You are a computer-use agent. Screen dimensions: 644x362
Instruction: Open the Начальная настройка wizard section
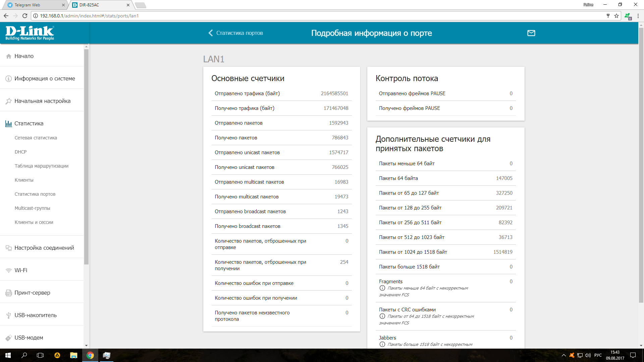point(42,101)
